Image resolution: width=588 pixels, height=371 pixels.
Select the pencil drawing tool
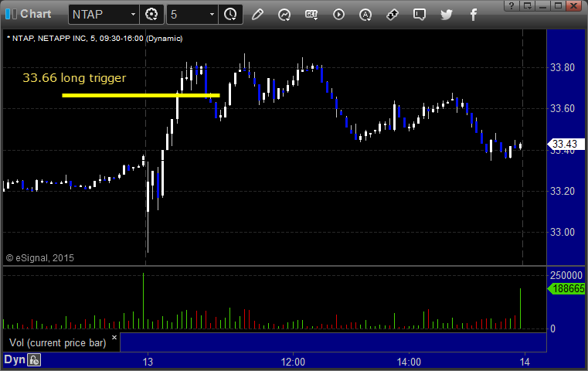[257, 15]
